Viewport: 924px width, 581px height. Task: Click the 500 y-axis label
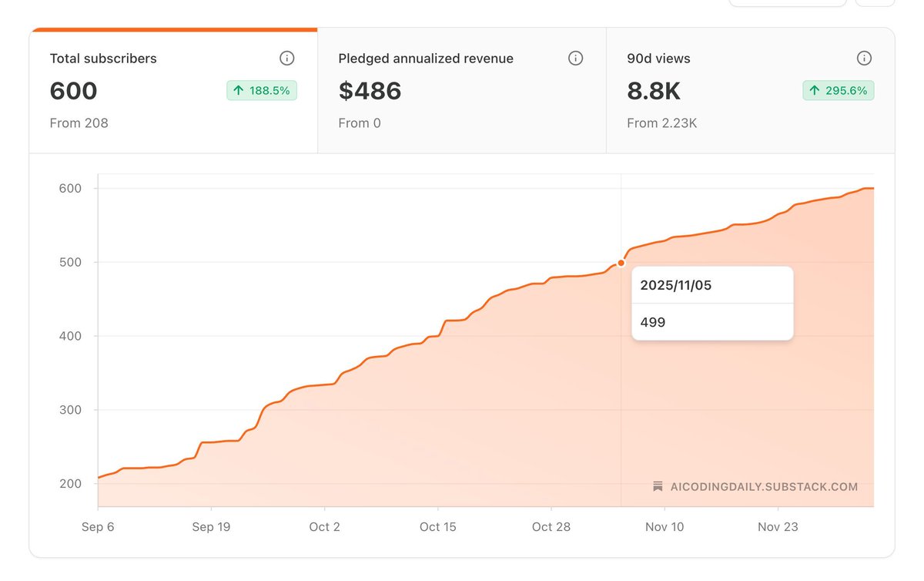(70, 263)
